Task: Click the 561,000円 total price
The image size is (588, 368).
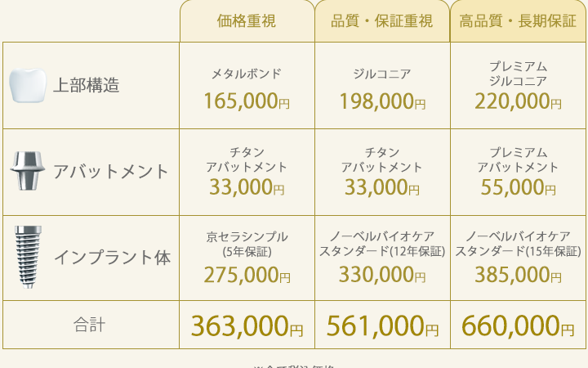Action: click(x=382, y=326)
